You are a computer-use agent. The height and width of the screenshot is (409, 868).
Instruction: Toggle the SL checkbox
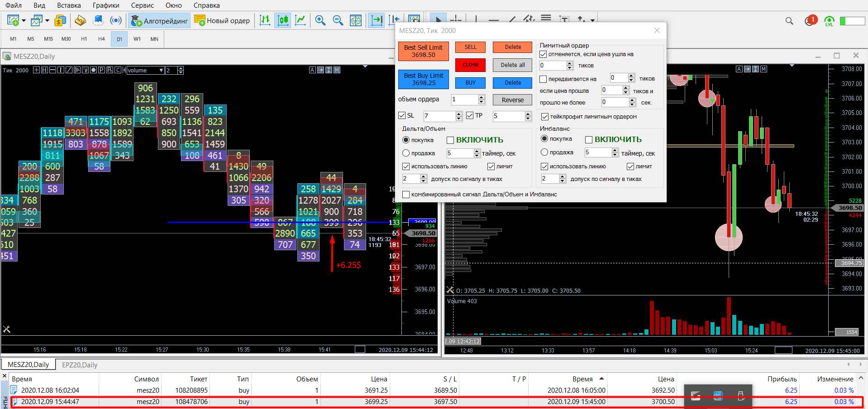click(x=402, y=116)
